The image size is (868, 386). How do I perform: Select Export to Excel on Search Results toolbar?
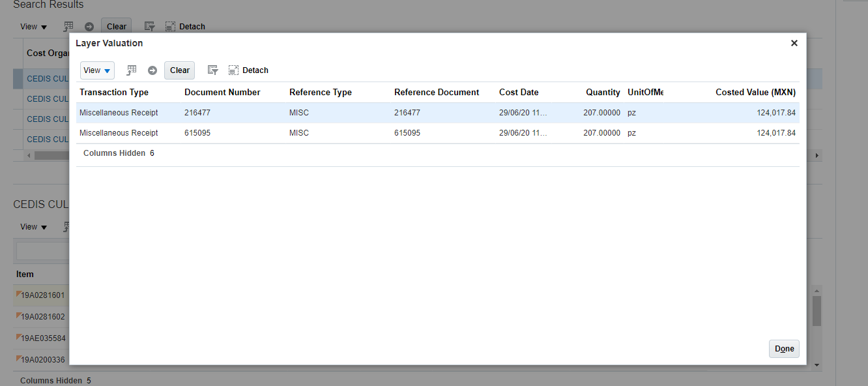[x=68, y=26]
